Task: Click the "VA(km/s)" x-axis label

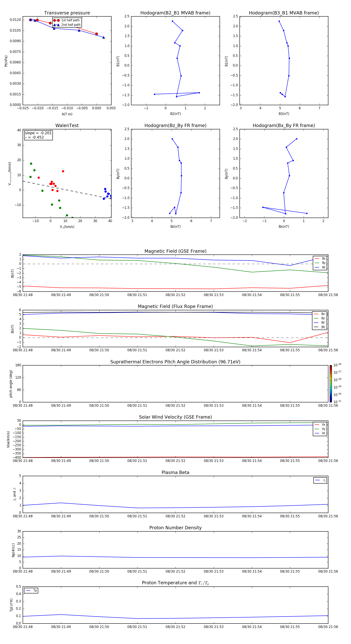Action: [x=67, y=227]
